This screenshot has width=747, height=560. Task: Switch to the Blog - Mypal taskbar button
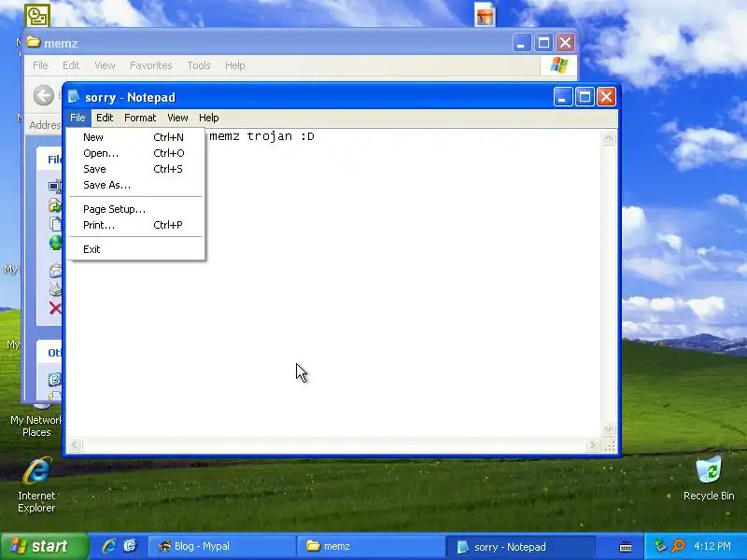pos(222,546)
